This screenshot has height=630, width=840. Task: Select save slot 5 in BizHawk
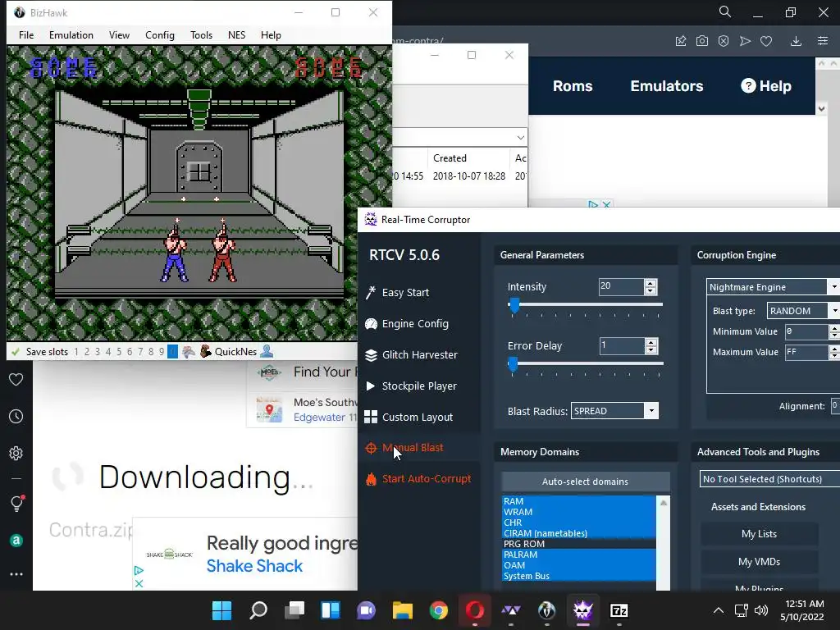(x=119, y=352)
